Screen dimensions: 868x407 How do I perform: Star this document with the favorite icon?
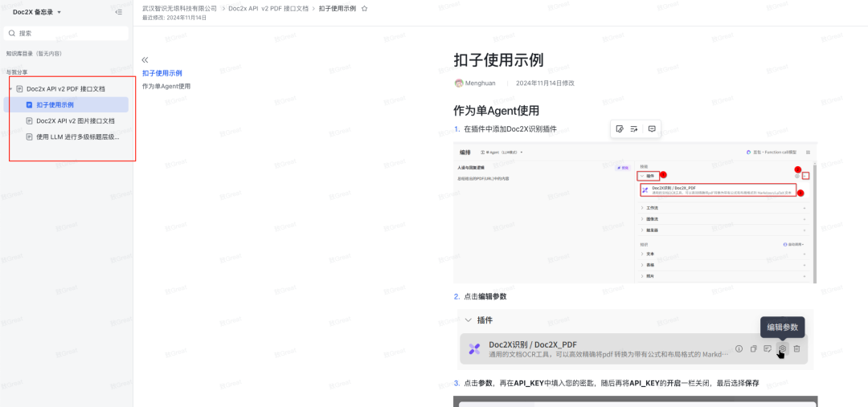pos(364,9)
